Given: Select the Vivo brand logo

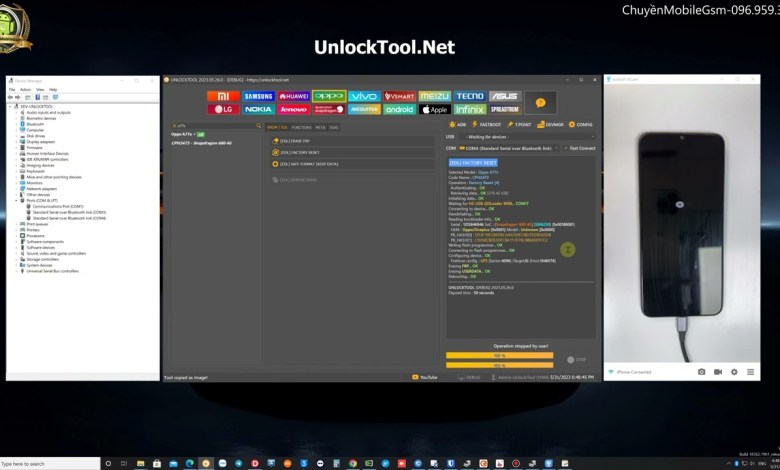Looking at the screenshot, I should tap(364, 96).
